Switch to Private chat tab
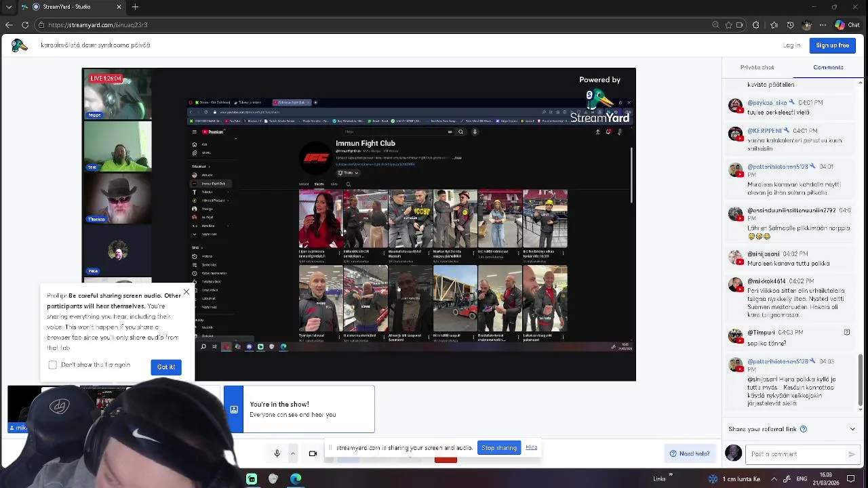The height and width of the screenshot is (488, 868). pos(757,67)
